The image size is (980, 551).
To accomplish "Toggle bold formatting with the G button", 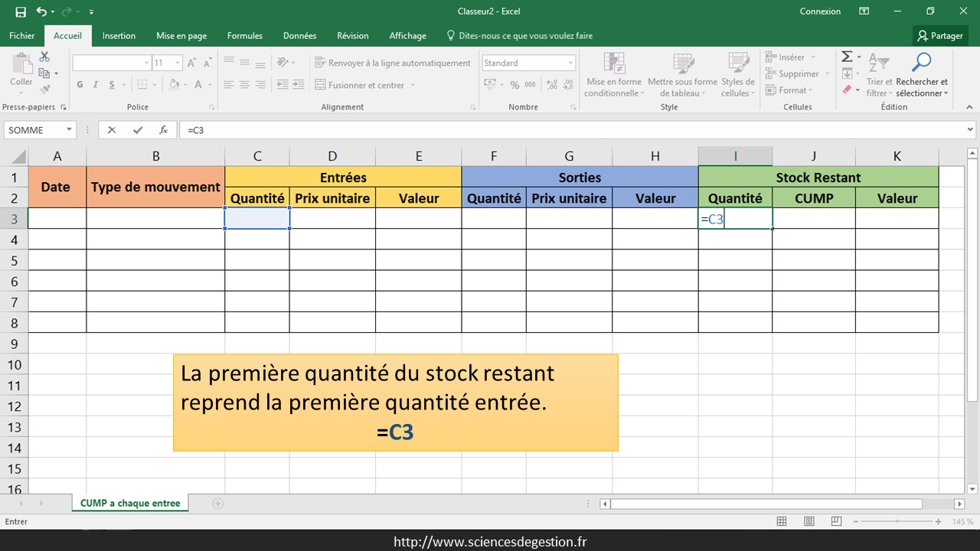I will (80, 85).
